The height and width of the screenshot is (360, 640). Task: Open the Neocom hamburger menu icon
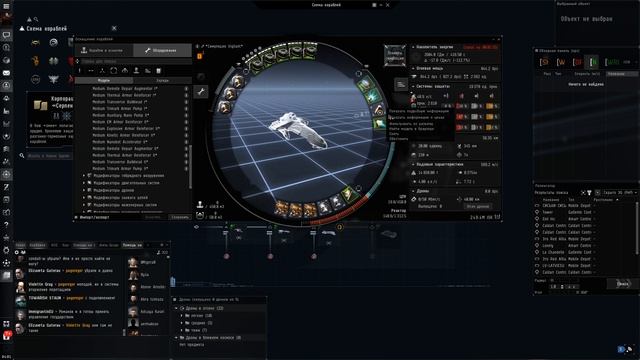pyautogui.click(x=6, y=6)
